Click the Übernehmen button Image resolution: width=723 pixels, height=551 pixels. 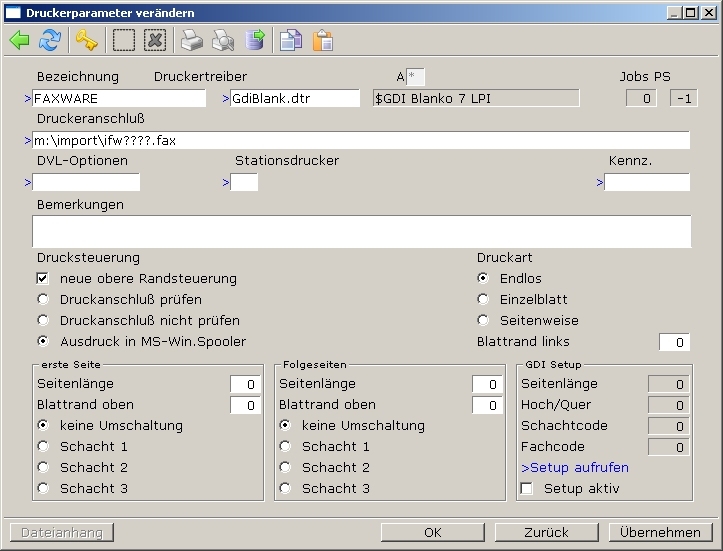tap(660, 532)
